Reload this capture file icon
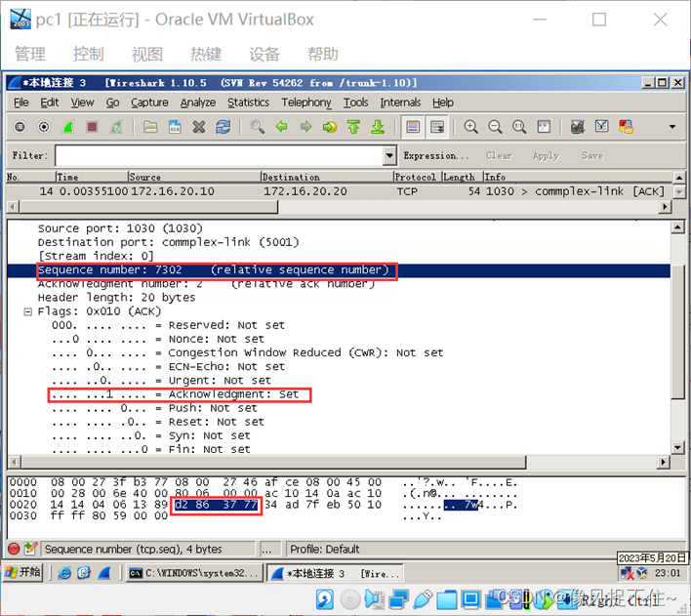The height and width of the screenshot is (616, 691). [x=223, y=127]
